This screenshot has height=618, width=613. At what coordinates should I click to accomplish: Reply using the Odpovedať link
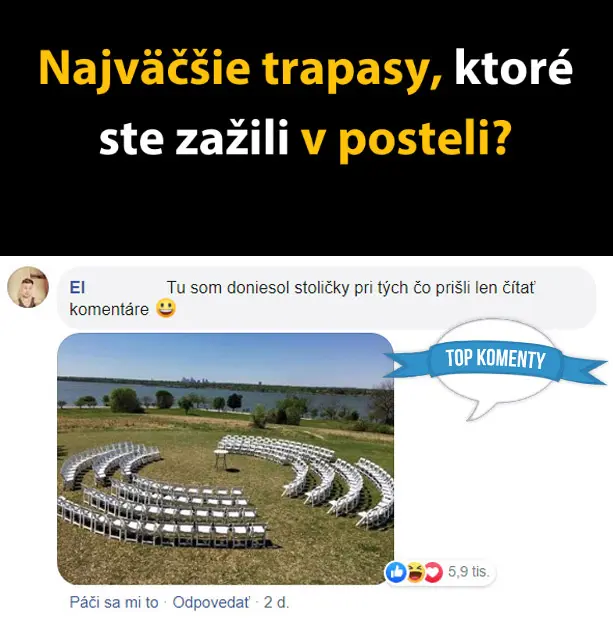click(x=211, y=602)
